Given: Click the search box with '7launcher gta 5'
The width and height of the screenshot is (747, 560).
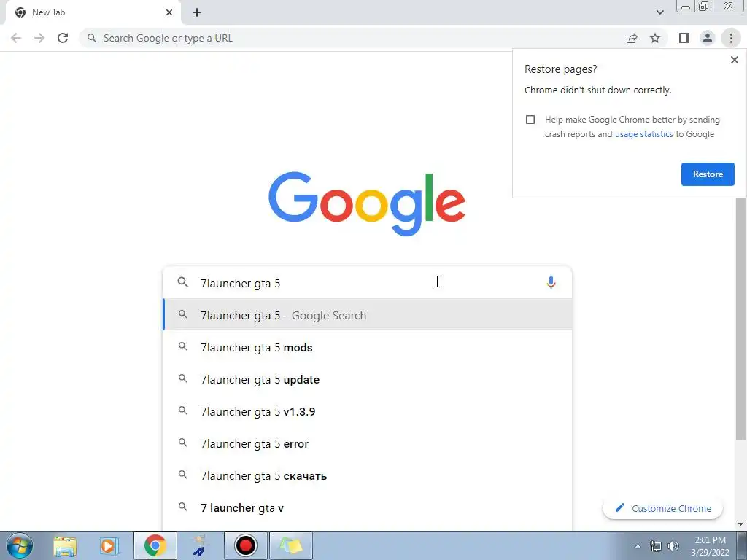Looking at the screenshot, I should click(367, 283).
